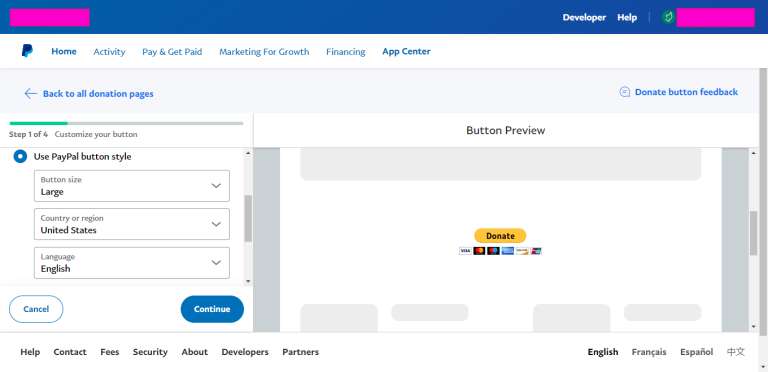Click left panel scroll up arrow
Screen dimensions: 768x372
coord(248,153)
